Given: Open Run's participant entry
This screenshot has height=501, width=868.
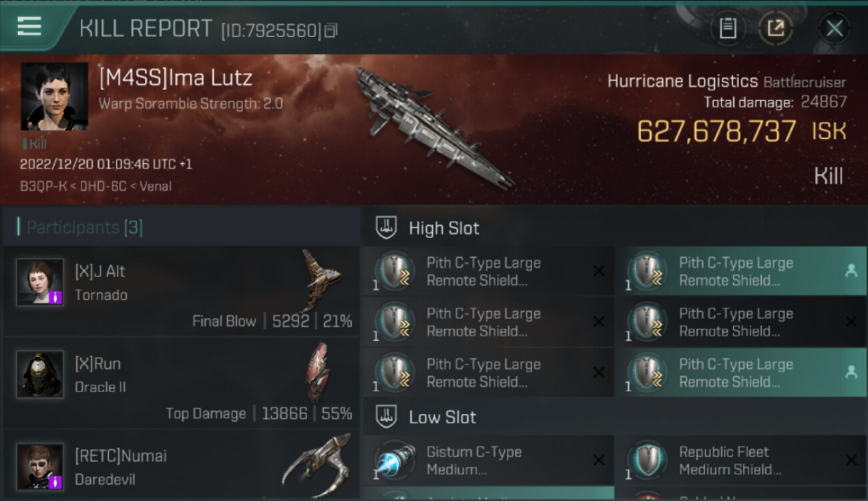Looking at the screenshot, I should pyautogui.click(x=181, y=383).
